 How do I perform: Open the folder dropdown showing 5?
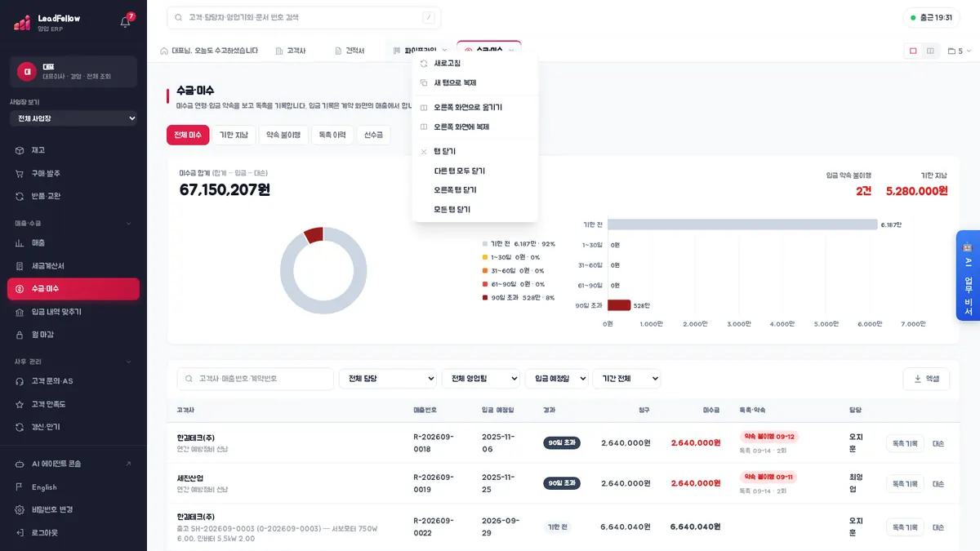tap(960, 51)
